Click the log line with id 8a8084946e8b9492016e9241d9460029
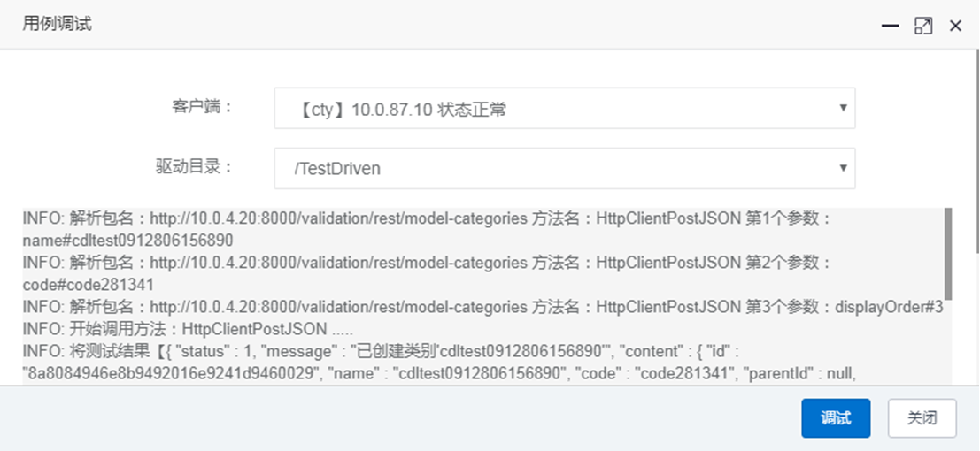 pos(439,373)
